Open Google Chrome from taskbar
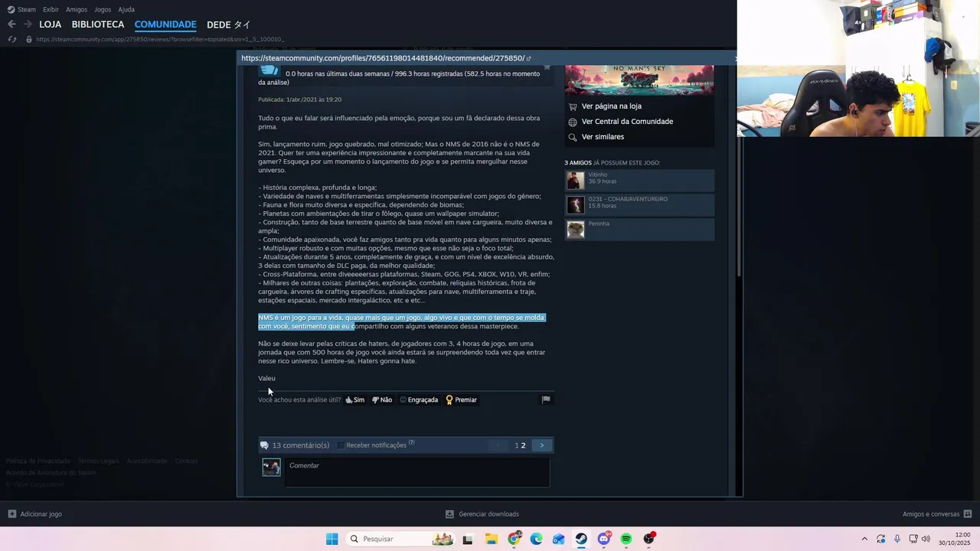This screenshot has width=980, height=551. (514, 539)
